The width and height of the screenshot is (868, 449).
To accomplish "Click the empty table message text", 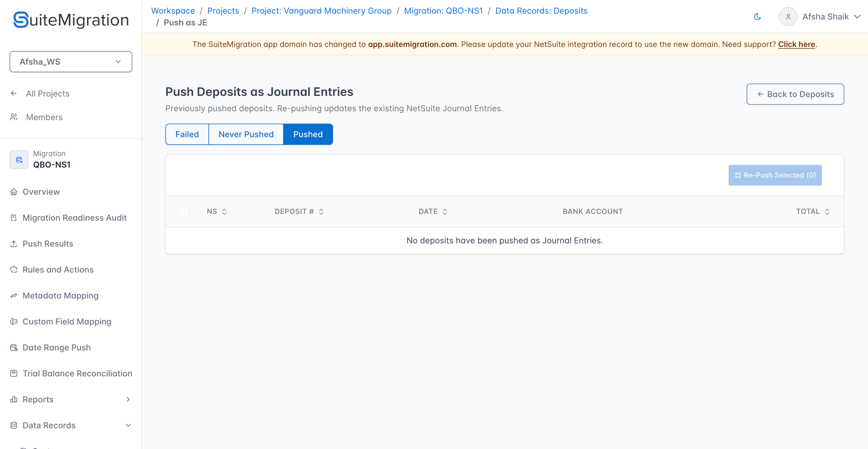I will pos(505,240).
